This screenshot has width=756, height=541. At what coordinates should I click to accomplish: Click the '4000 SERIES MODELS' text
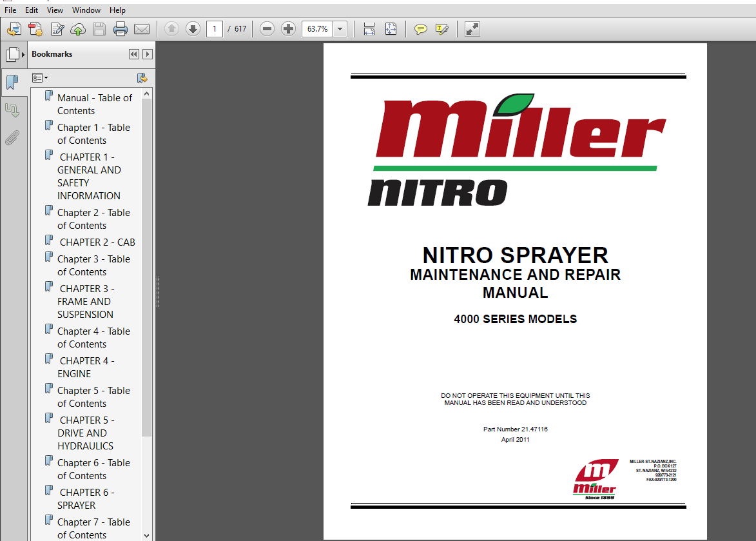(516, 319)
